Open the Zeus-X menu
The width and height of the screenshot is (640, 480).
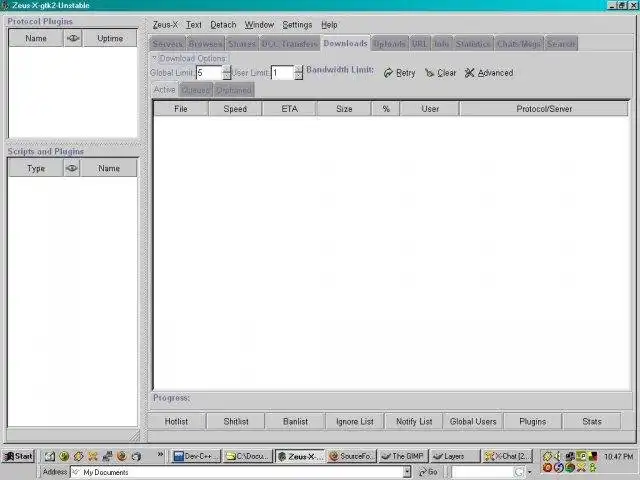click(165, 25)
